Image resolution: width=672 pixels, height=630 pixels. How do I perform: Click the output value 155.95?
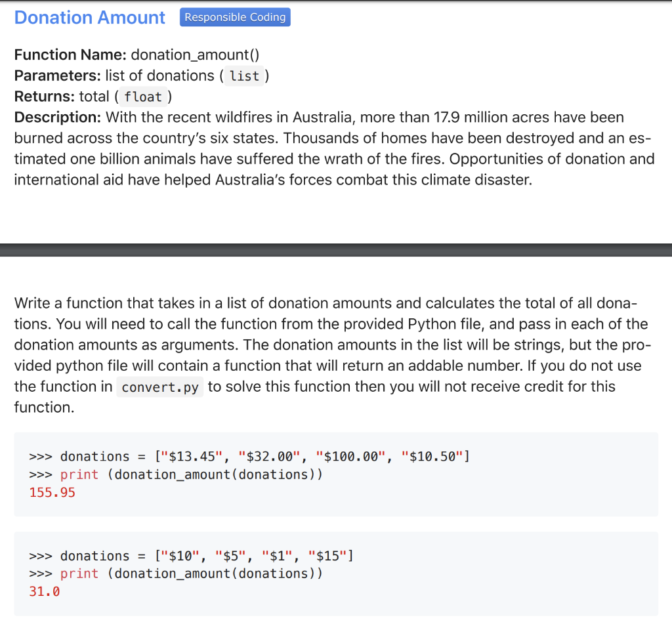(x=51, y=492)
